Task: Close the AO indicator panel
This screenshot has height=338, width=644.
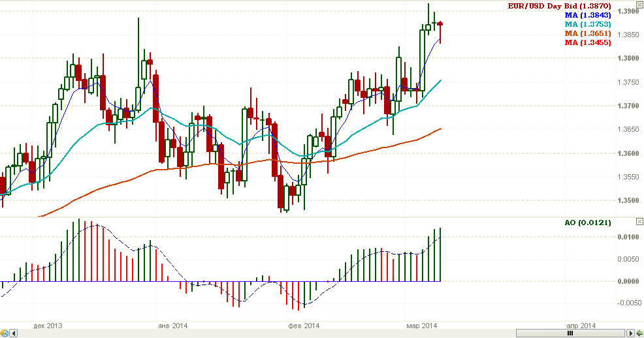Action: 639,221
